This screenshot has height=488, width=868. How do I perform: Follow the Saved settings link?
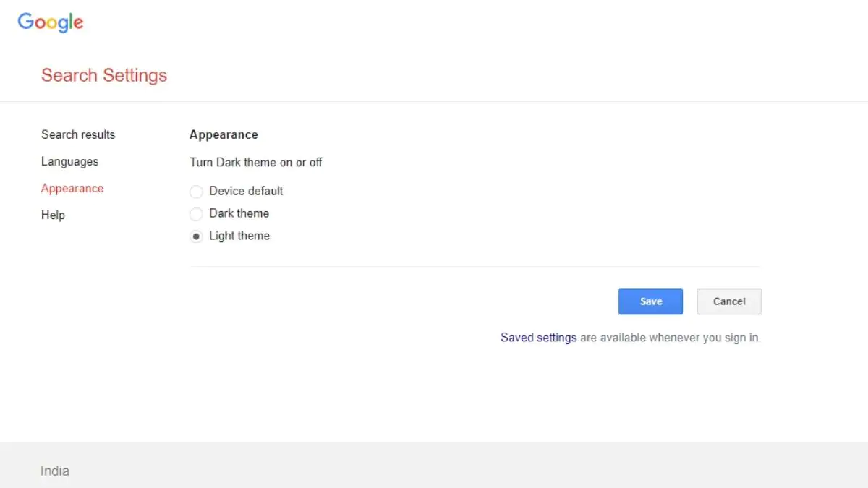click(539, 338)
